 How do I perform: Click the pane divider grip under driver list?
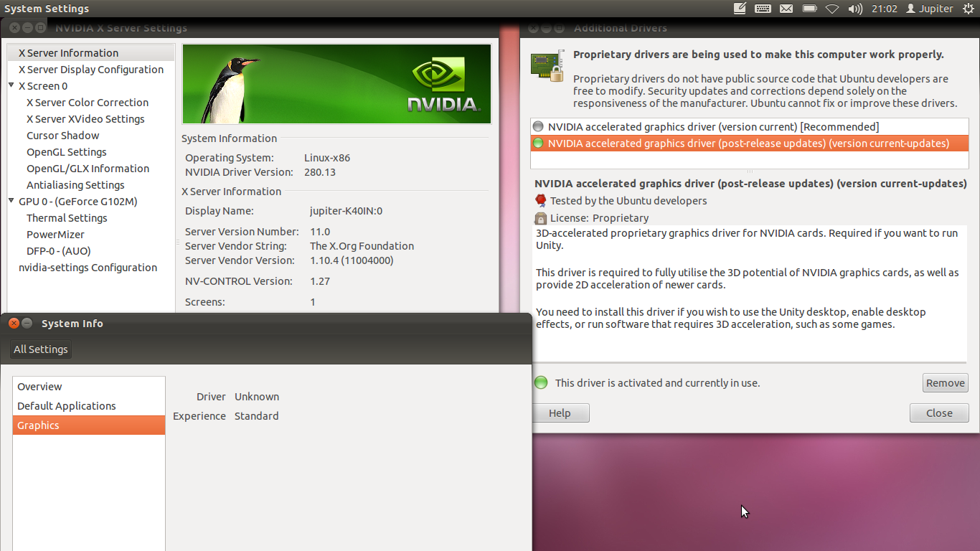tap(749, 171)
